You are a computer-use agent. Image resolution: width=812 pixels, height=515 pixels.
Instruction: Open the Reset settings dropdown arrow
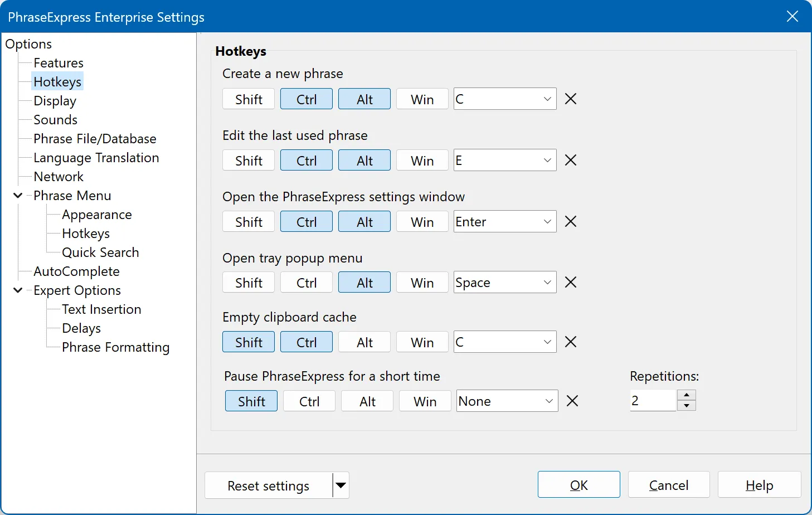click(x=341, y=485)
